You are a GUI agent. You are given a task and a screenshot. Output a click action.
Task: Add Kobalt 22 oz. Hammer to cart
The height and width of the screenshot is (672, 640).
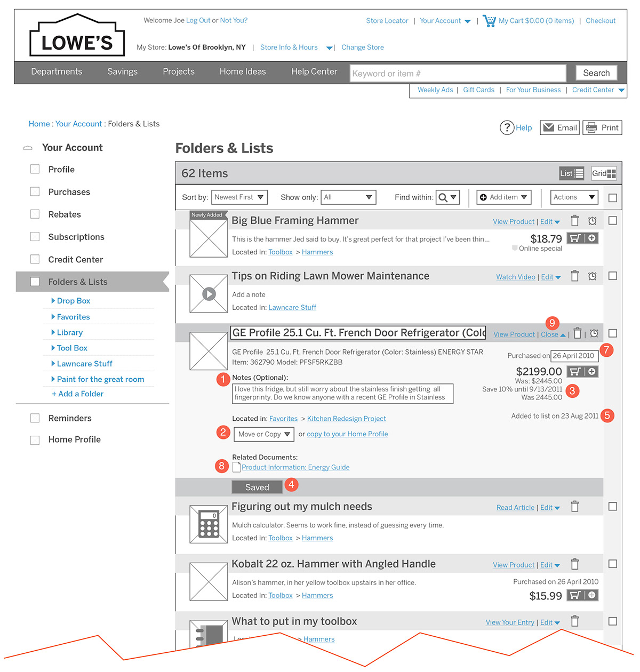tap(582, 595)
